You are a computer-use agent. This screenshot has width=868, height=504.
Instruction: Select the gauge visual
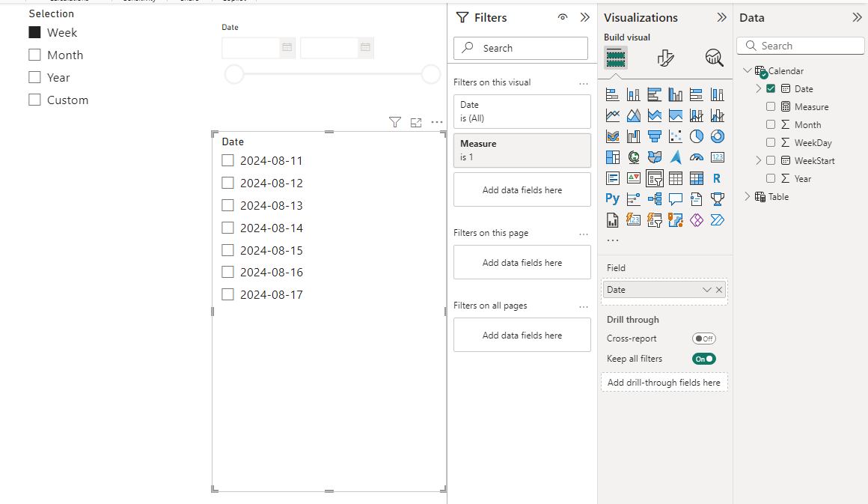pyautogui.click(x=697, y=157)
